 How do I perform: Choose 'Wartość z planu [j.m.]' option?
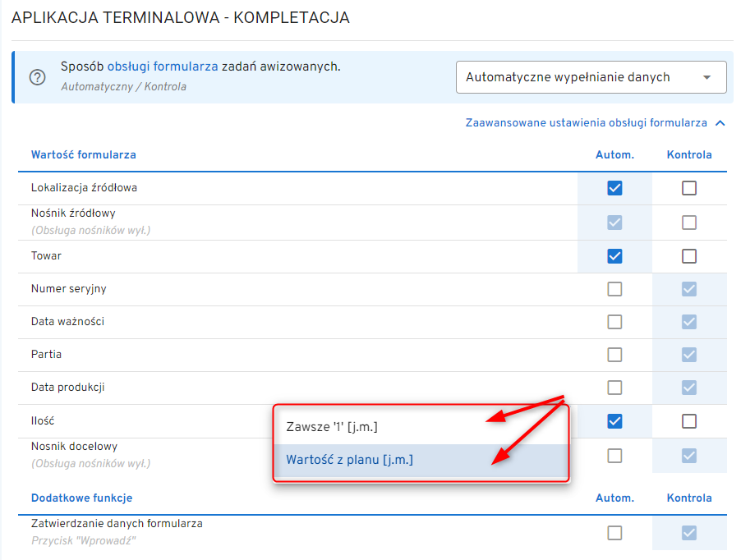pyautogui.click(x=350, y=460)
